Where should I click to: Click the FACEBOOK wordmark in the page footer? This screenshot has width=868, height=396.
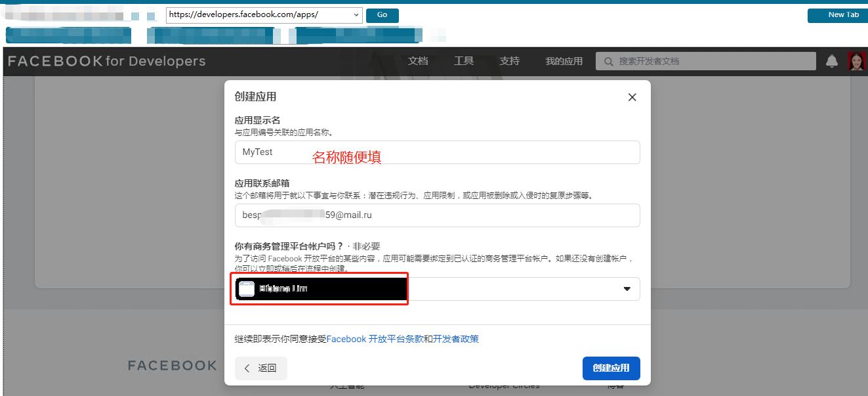point(173,366)
